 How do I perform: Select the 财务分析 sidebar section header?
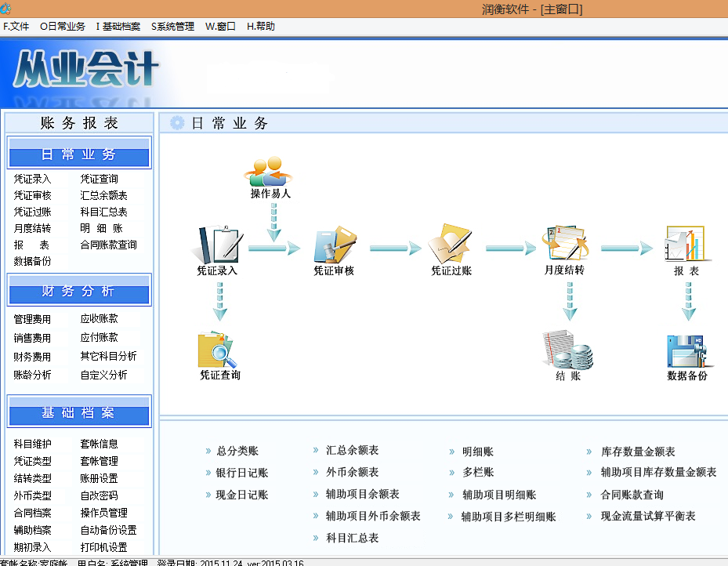coord(79,290)
